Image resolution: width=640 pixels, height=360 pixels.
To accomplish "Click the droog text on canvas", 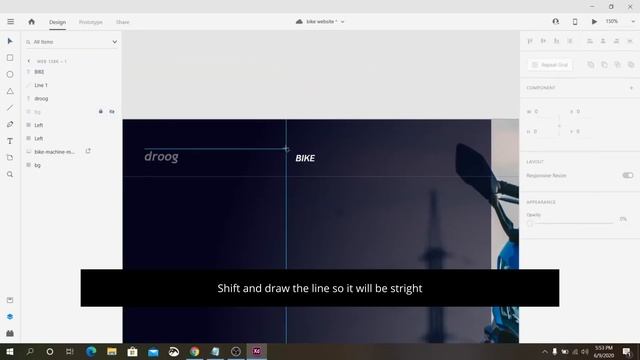I will (x=161, y=157).
